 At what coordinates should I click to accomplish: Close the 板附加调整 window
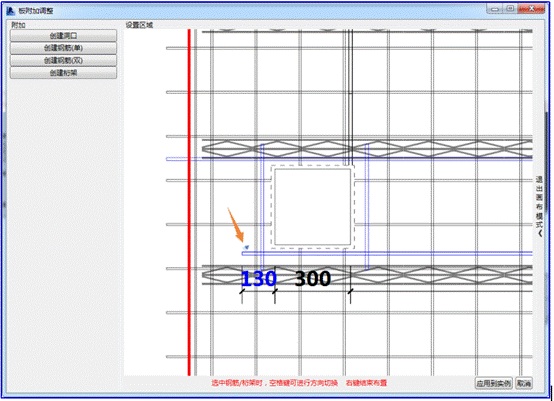(x=531, y=9)
